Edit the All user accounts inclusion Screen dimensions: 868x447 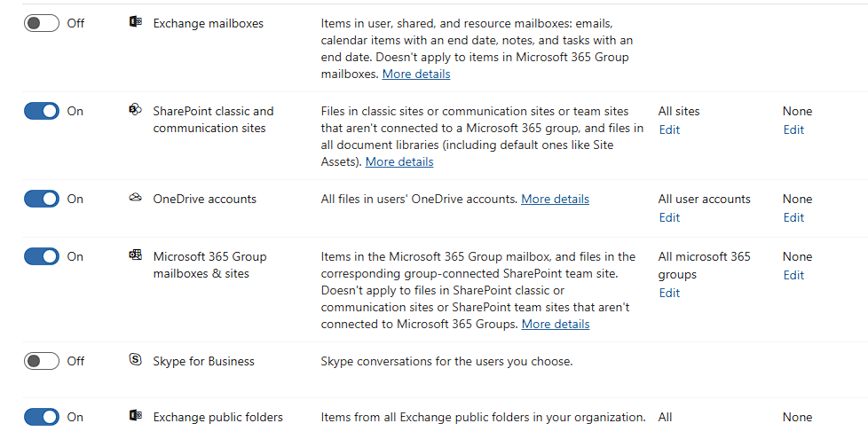tap(669, 218)
